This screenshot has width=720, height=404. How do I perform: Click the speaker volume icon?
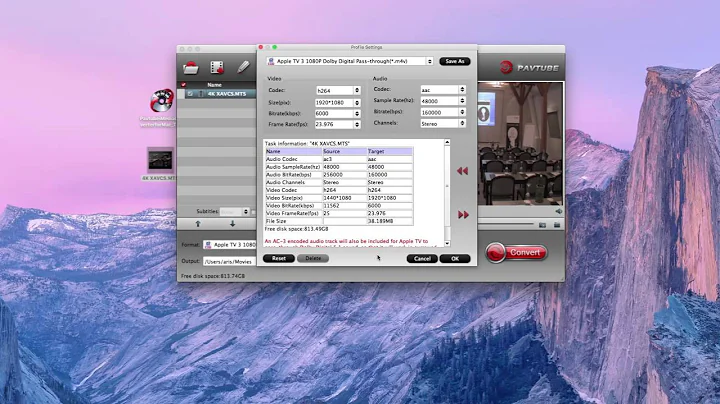(558, 211)
